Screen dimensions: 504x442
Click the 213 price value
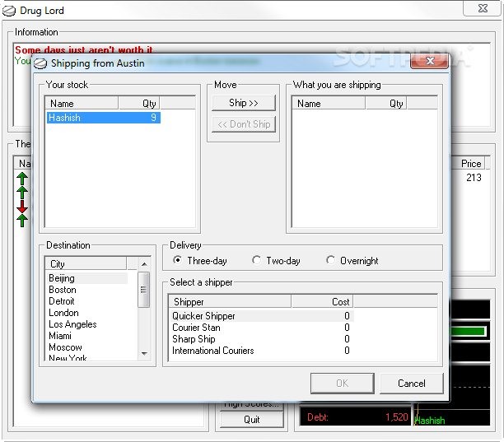click(x=474, y=178)
